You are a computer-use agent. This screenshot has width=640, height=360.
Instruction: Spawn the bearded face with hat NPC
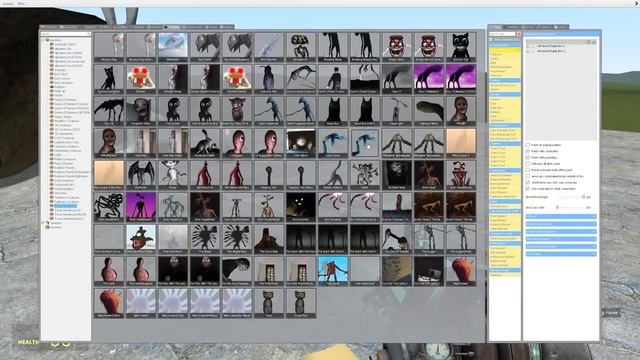pos(237,111)
